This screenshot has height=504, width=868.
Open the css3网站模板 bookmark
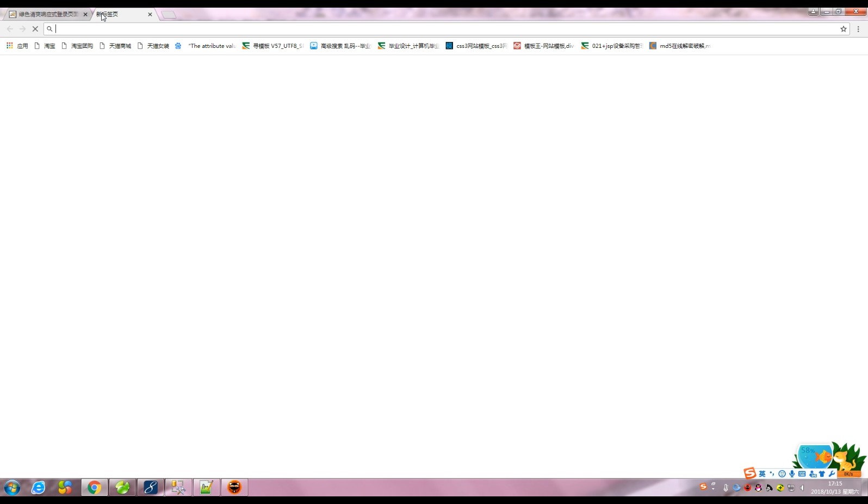coord(476,46)
